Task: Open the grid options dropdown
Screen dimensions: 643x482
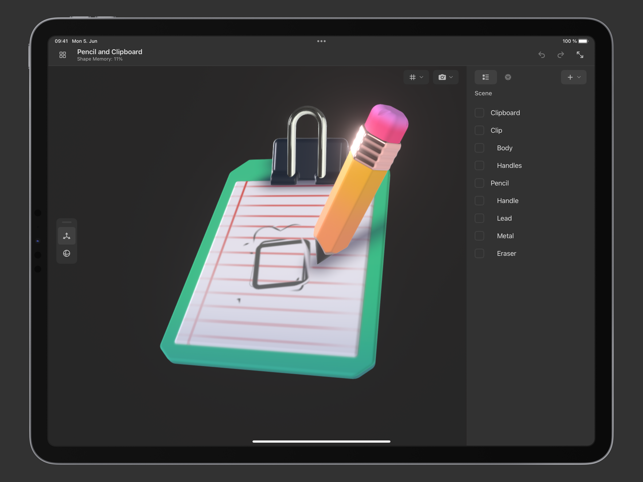Action: point(415,77)
